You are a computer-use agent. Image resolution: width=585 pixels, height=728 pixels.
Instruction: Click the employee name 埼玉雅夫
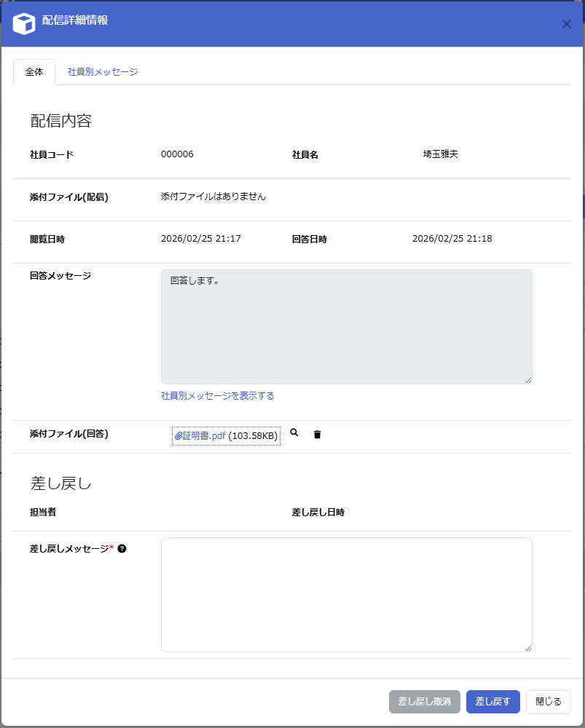coord(440,154)
